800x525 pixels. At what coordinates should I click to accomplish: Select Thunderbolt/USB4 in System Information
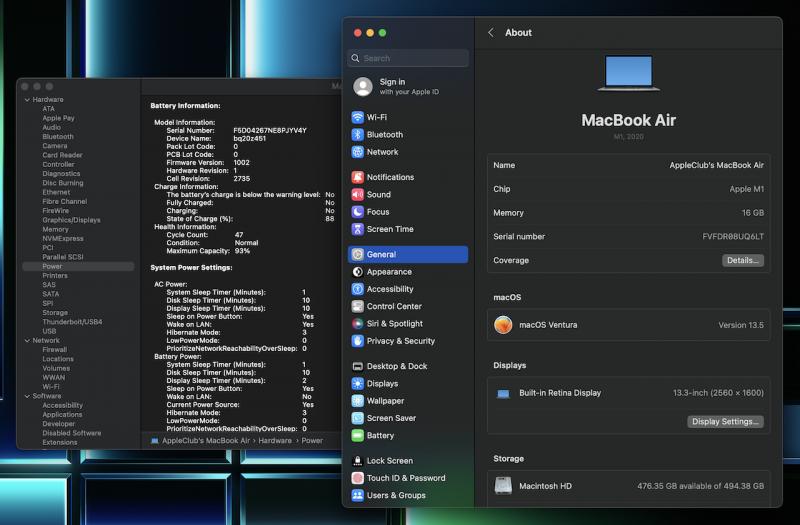pyautogui.click(x=72, y=322)
